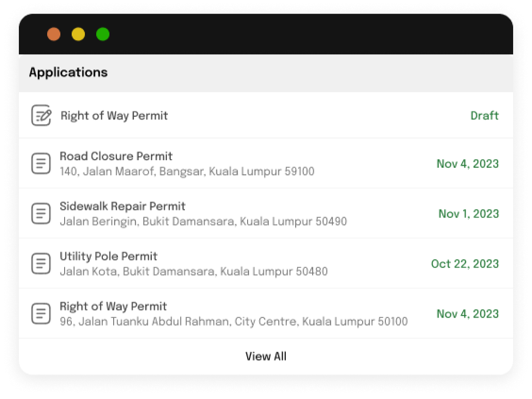Open the Utility Pole Permit application
Screen dimensions: 532x399
coord(266,263)
